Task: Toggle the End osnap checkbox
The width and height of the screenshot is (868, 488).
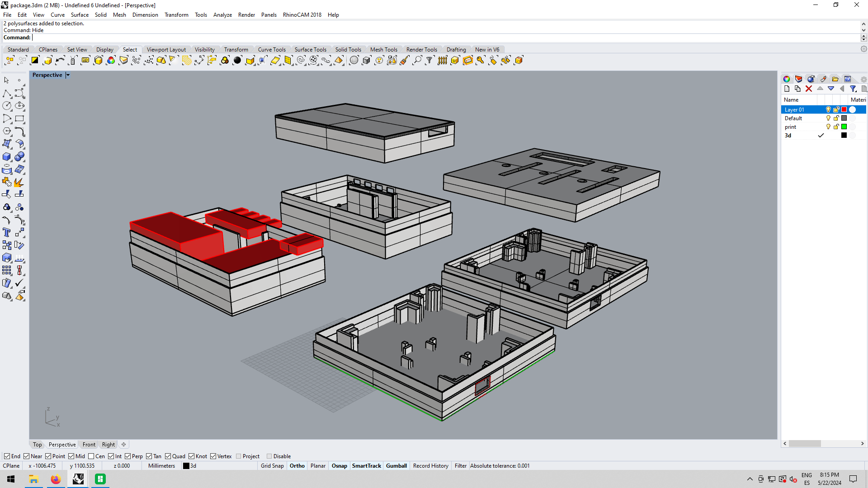Action: [7, 456]
